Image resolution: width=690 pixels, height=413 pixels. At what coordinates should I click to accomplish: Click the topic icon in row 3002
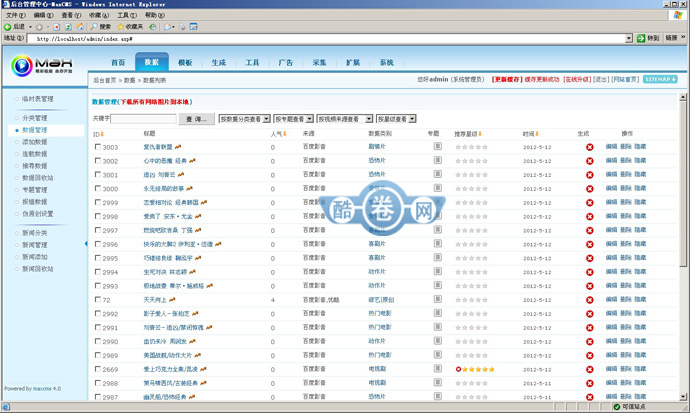point(438,160)
